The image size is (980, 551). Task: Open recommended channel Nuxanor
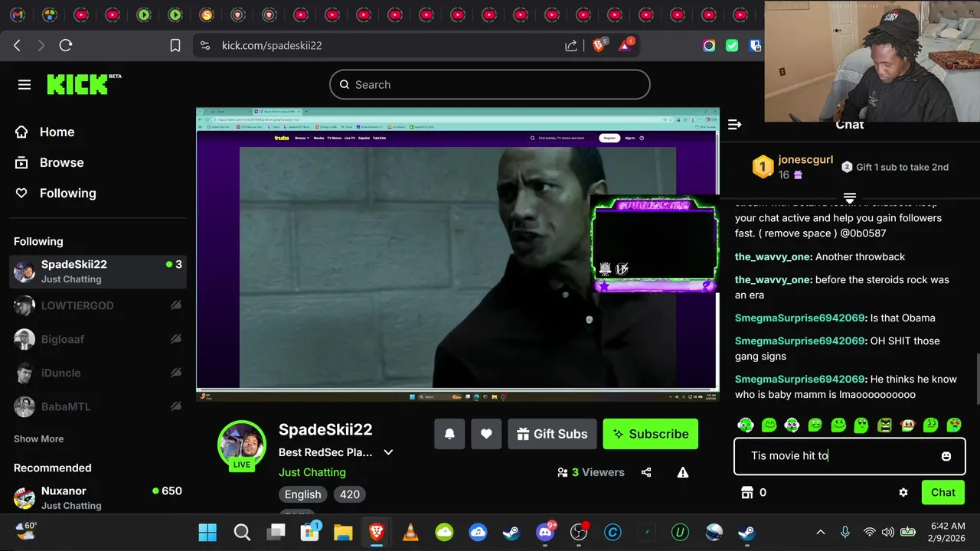pos(98,497)
